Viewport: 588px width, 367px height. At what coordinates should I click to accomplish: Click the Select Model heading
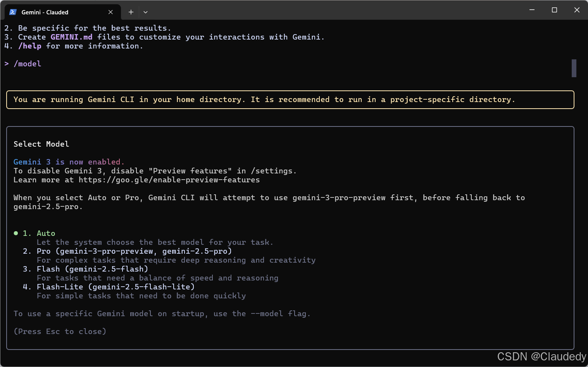[x=41, y=144]
